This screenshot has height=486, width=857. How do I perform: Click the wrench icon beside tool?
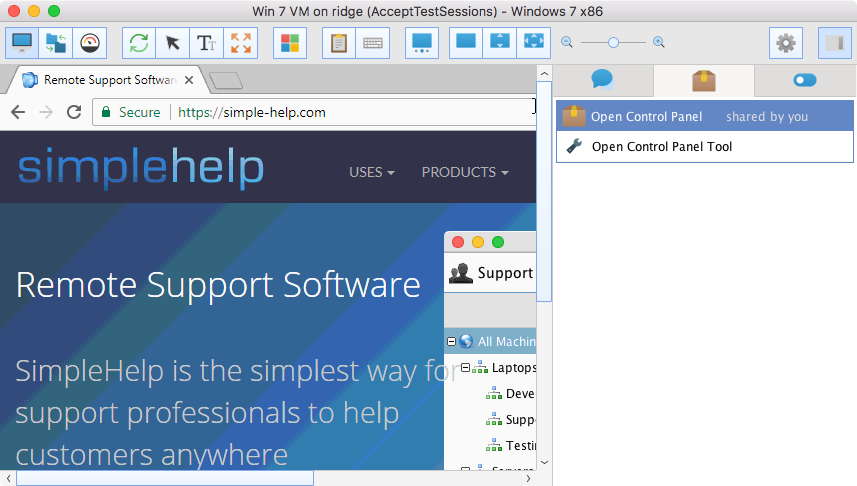[574, 146]
